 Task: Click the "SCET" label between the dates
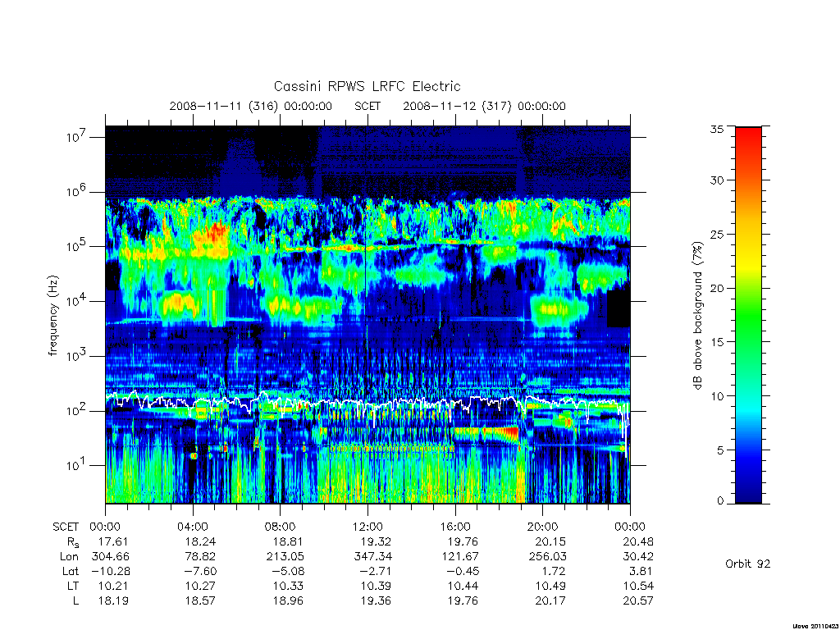pyautogui.click(x=367, y=106)
